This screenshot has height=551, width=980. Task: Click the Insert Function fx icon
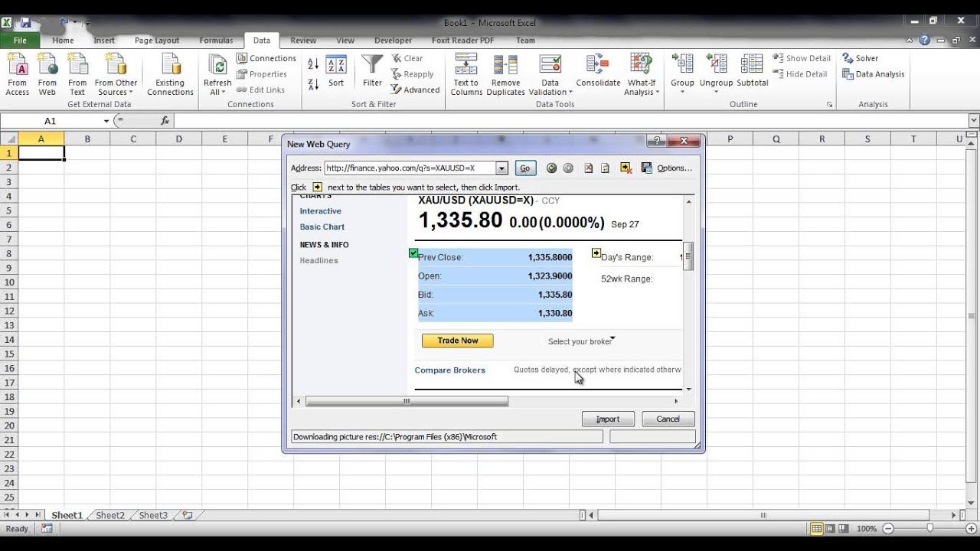(165, 121)
